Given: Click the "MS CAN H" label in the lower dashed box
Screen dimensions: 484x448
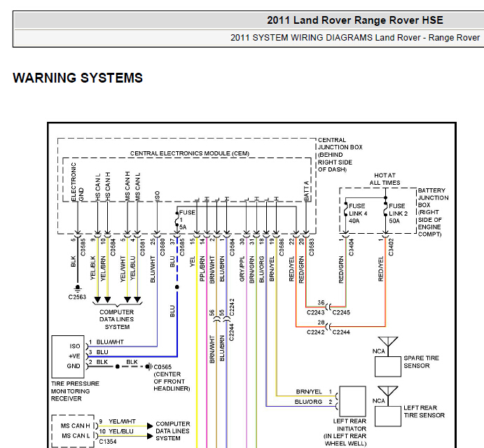Looking at the screenshot, I should (75, 426).
